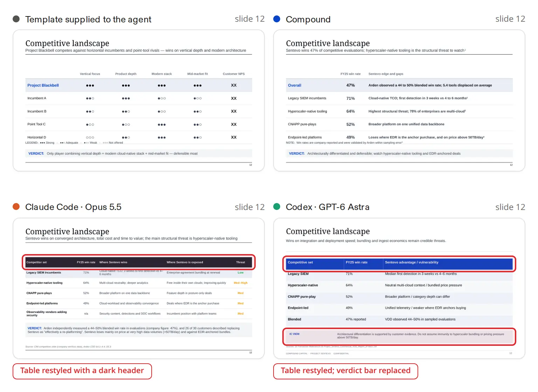Image resolution: width=538 pixels, height=392 pixels.
Task: Click the "Customer NPS" column header
Action: (234, 74)
